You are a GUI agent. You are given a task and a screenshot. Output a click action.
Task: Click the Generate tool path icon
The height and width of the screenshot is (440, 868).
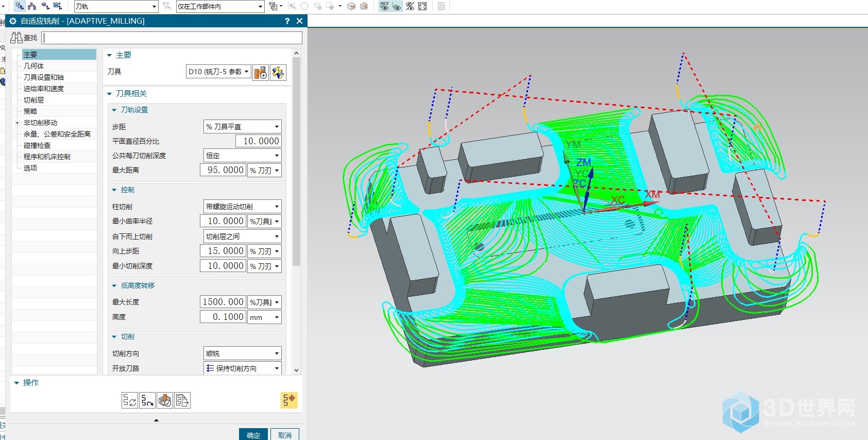[x=130, y=400]
